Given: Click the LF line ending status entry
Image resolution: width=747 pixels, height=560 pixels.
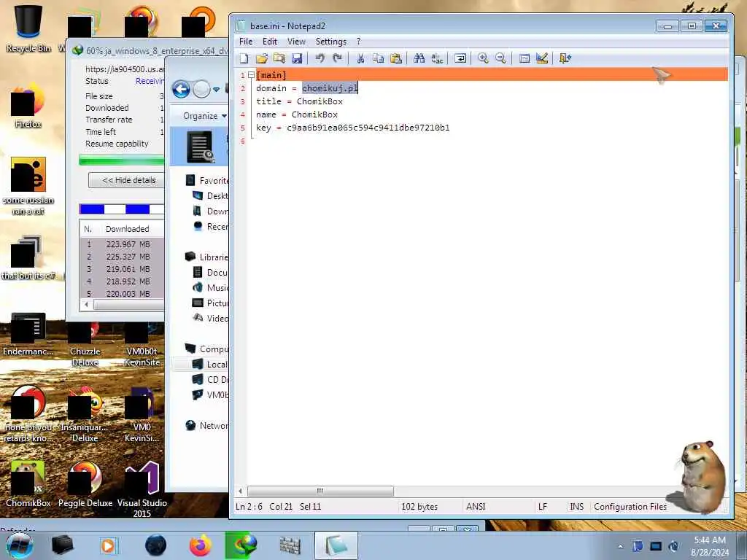Looking at the screenshot, I should 543,507.
